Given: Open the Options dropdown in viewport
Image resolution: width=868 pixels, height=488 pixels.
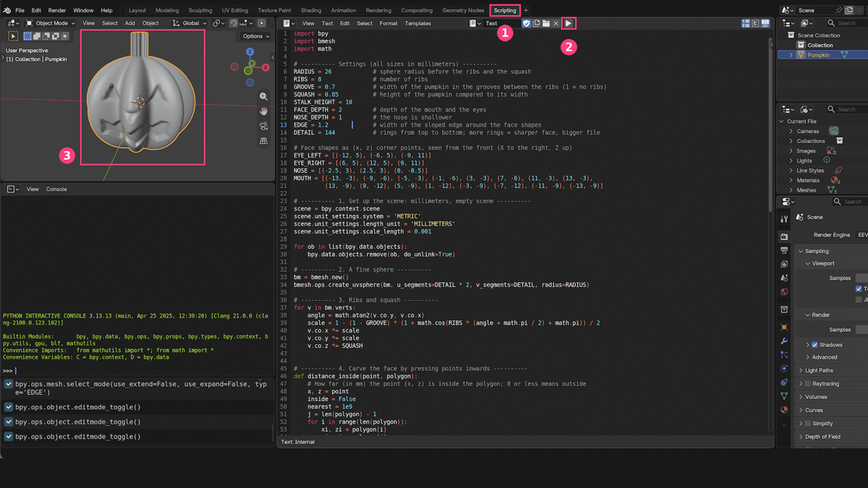Looking at the screenshot, I should click(x=256, y=36).
